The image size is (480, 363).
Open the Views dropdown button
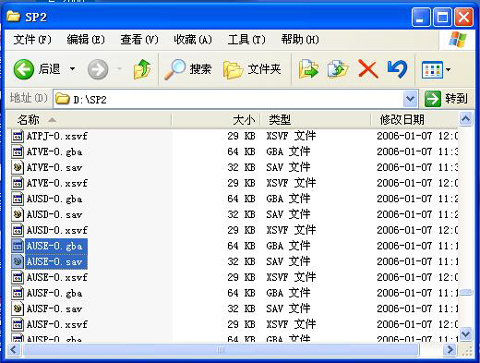[x=436, y=70]
